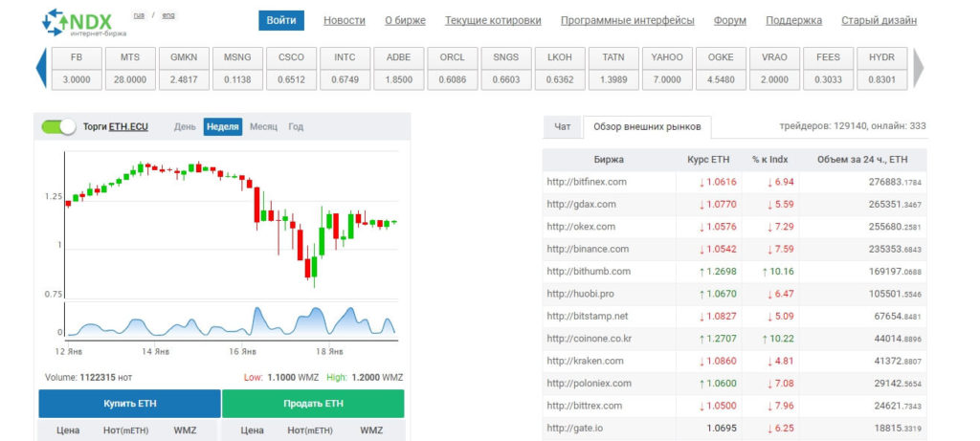Click the http://huobi.pro row

[x=735, y=294]
